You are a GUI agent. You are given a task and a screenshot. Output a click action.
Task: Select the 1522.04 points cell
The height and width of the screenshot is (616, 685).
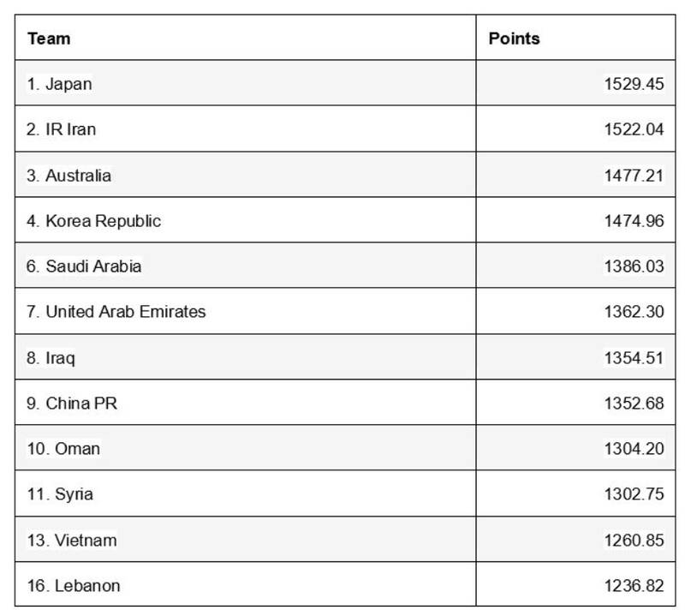634,129
